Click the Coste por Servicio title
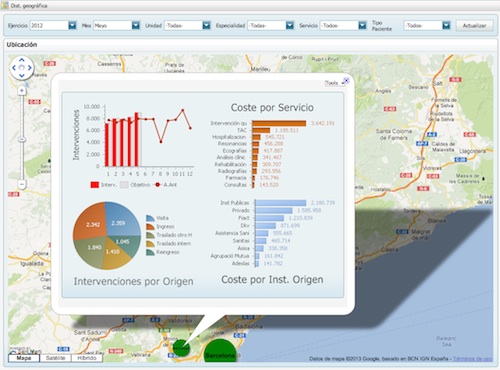The height and width of the screenshot is (370, 500). point(272,107)
